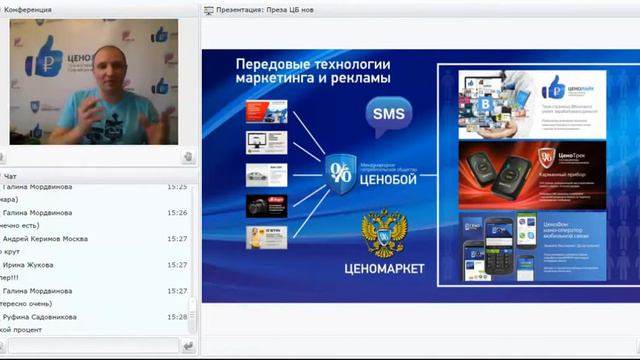Click the 'пер!!!' chat message

point(9,278)
